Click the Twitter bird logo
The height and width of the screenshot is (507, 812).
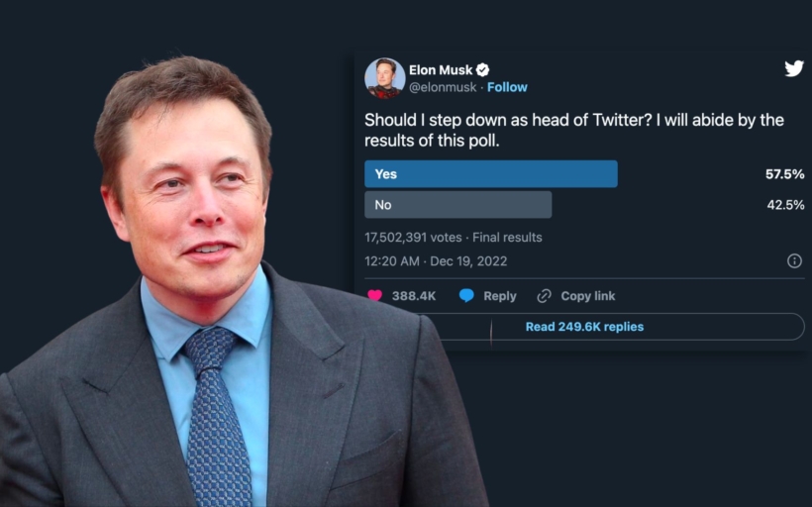794,68
